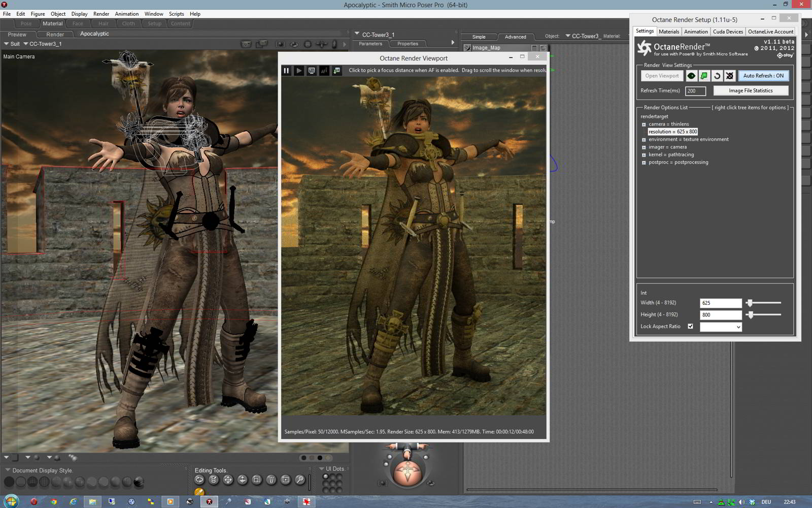Uncheck the Lock Aspect Ratio checkbox
The image size is (812, 508).
tap(690, 326)
